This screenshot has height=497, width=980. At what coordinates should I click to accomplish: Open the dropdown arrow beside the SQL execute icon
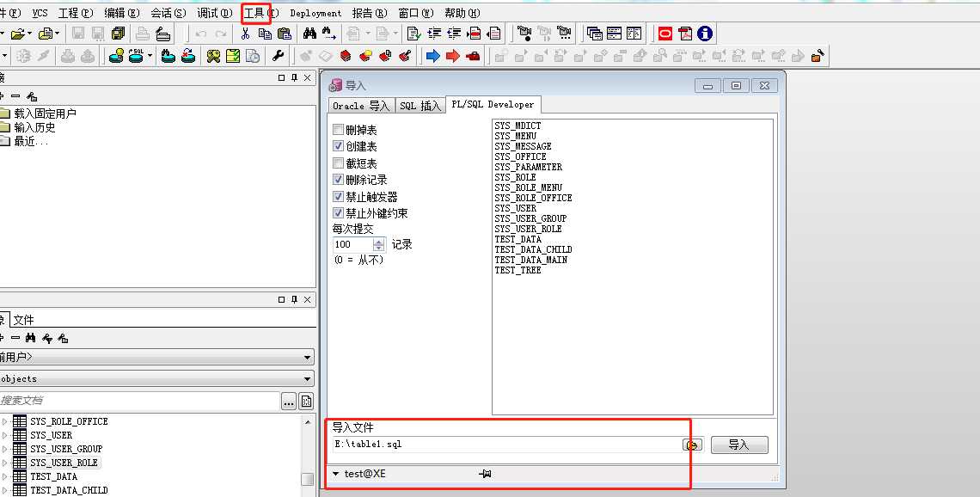[x=150, y=56]
